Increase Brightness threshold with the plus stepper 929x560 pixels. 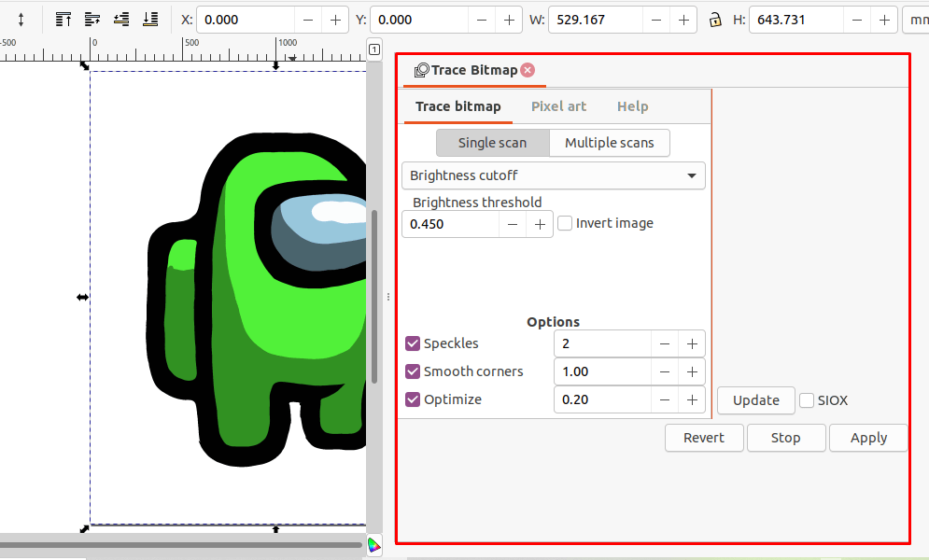[539, 224]
